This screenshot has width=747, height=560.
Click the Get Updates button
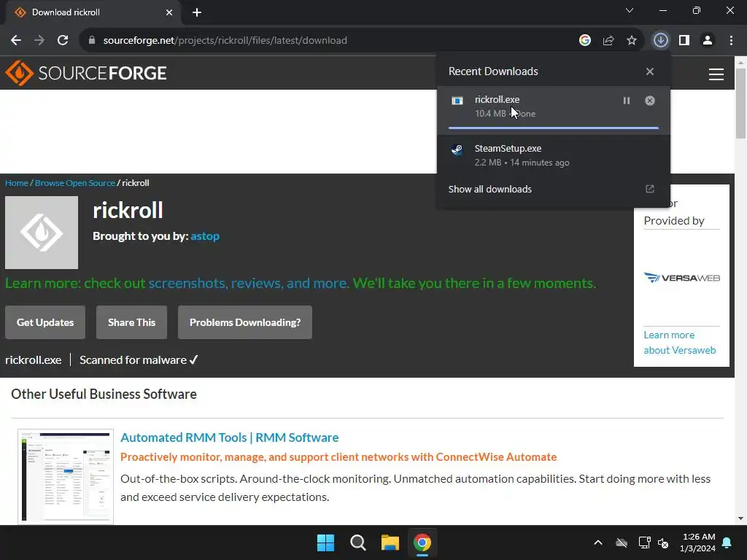(45, 322)
